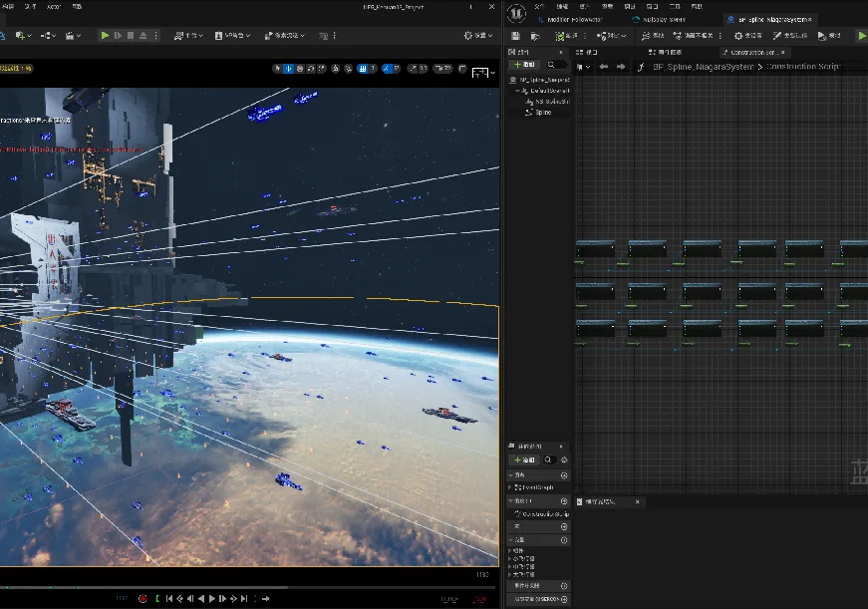
Task: Open play options three-dot menu
Action: click(156, 36)
